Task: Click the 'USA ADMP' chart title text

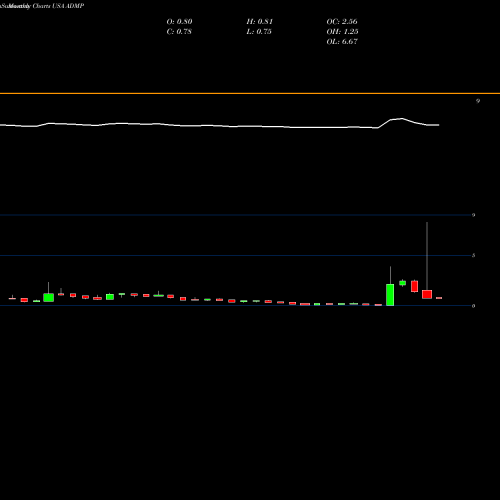Action: click(x=68, y=6)
